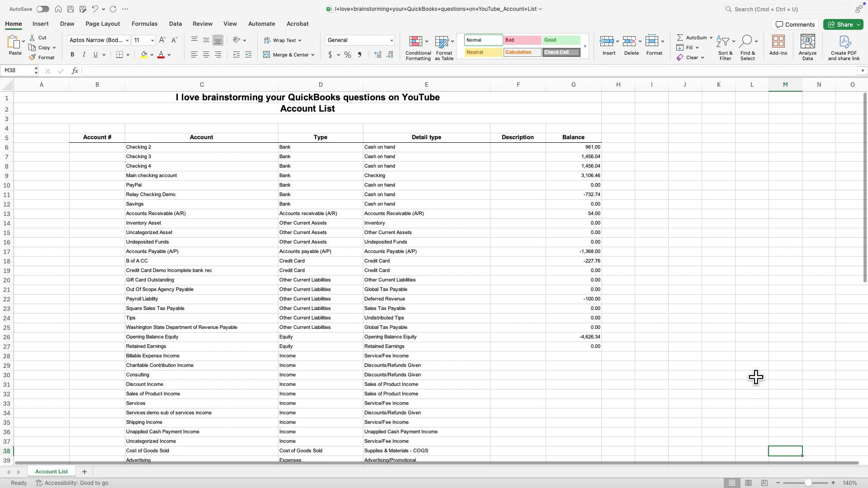Switch to Normal view in status bar
This screenshot has height=488, width=868.
732,483
